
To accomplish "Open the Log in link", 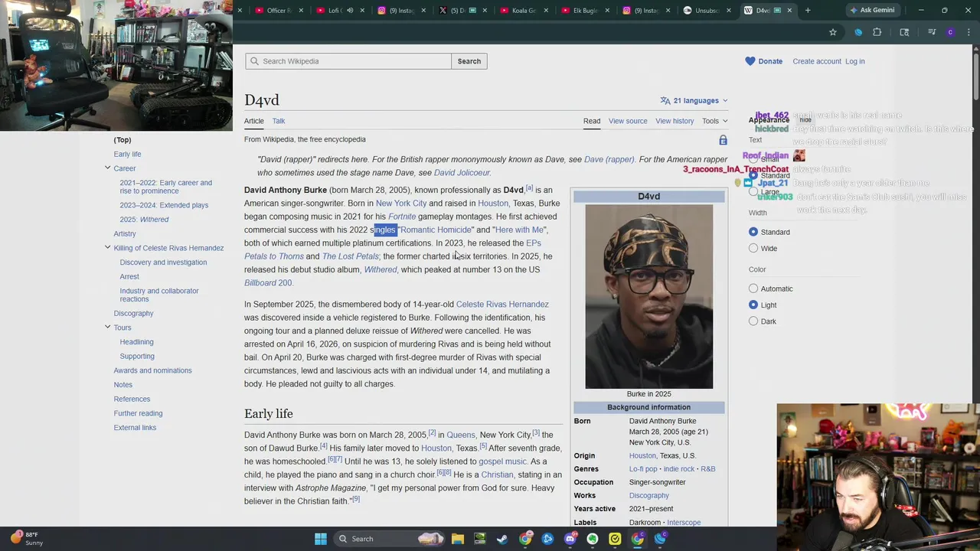I will [855, 61].
